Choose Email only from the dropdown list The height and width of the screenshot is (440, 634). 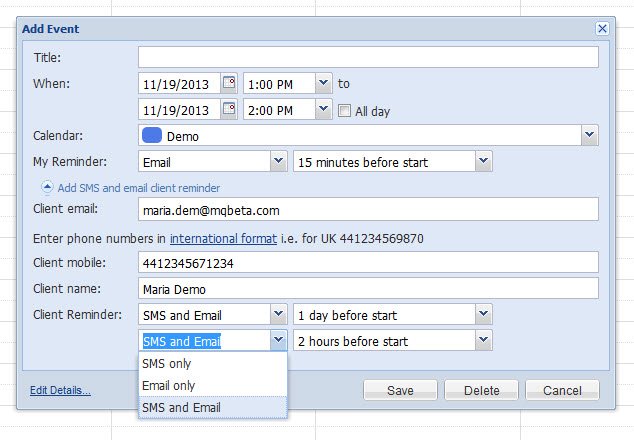point(213,385)
